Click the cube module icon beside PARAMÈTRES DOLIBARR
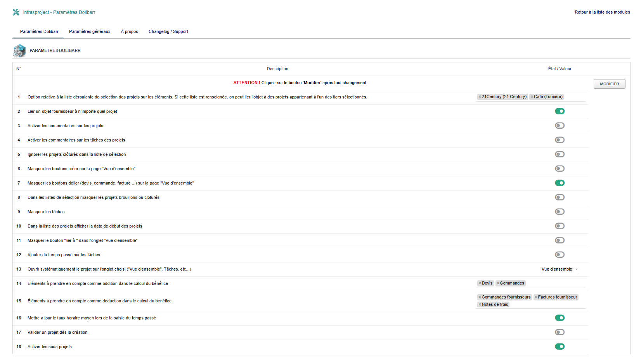This screenshot has height=364, width=641. point(19,50)
